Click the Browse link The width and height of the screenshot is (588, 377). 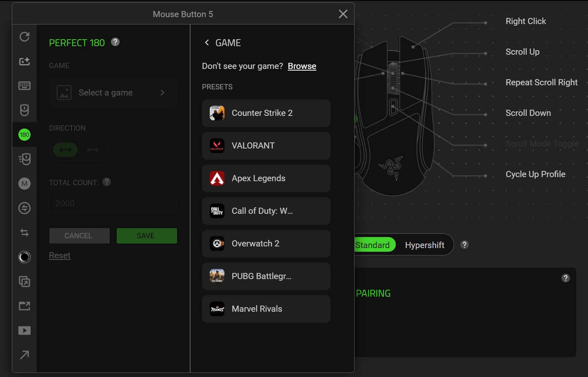(x=302, y=66)
